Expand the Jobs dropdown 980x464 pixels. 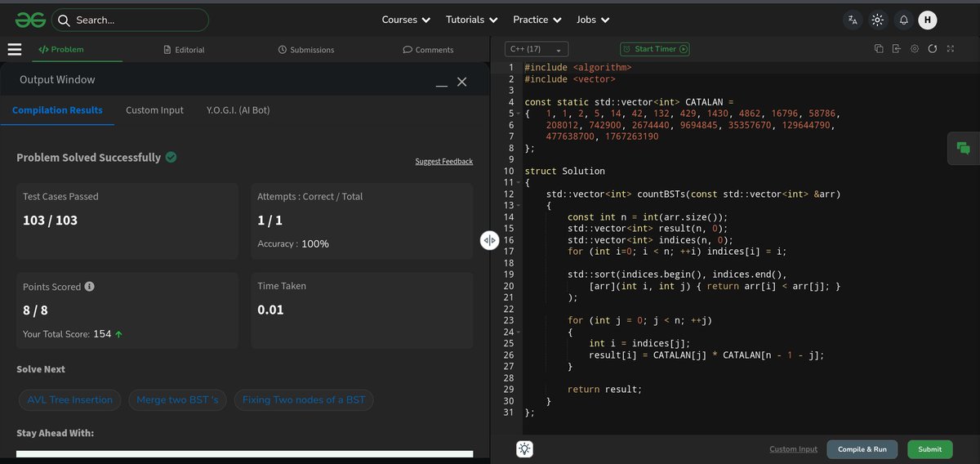594,20
